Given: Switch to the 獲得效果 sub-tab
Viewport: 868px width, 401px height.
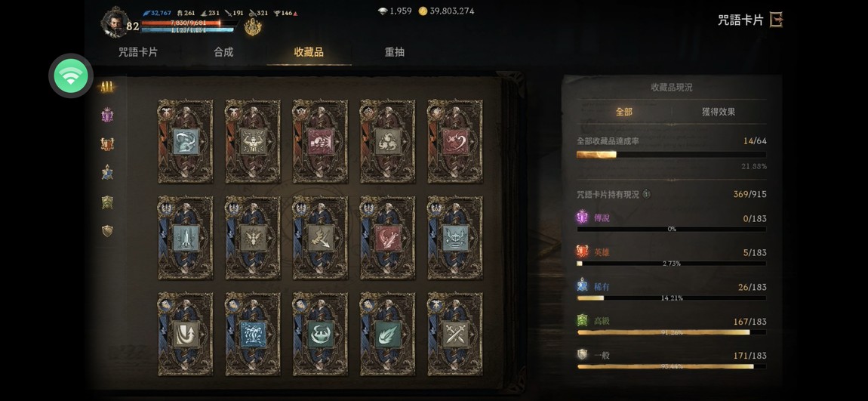Looking at the screenshot, I should pos(719,112).
